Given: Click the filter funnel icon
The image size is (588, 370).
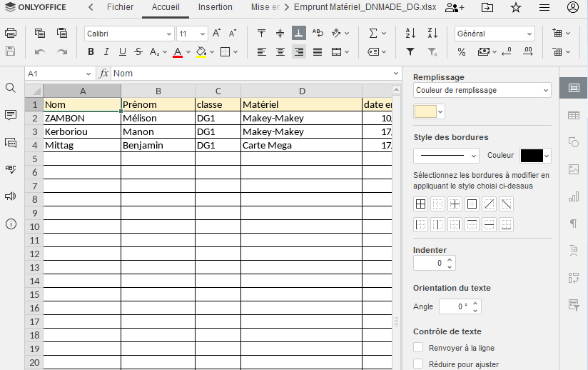Looking at the screenshot, I should (x=410, y=51).
